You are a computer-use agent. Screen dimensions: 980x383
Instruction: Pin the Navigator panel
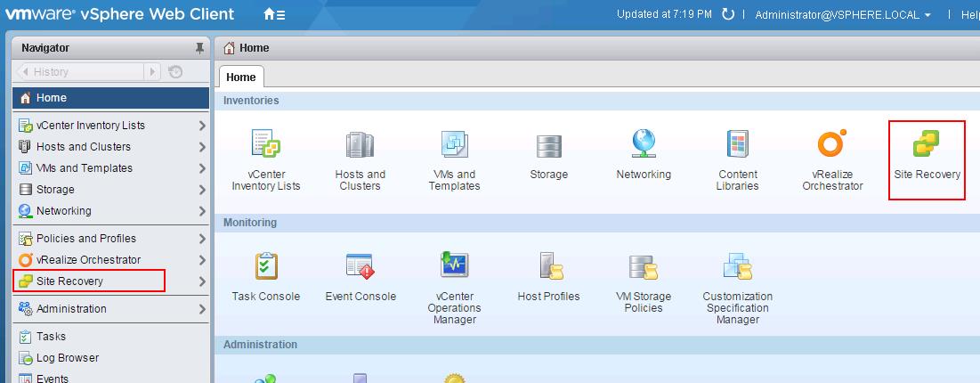199,47
